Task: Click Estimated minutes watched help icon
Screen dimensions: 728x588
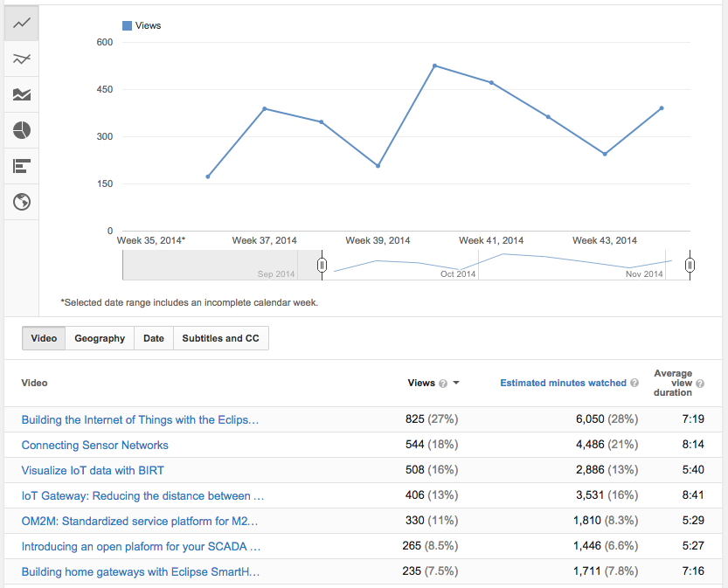Action: 634,383
